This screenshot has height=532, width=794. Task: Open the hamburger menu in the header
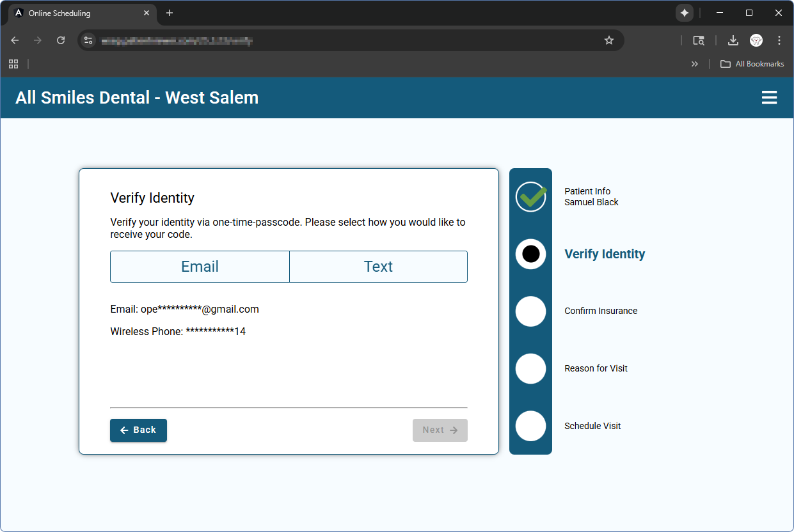pyautogui.click(x=769, y=98)
